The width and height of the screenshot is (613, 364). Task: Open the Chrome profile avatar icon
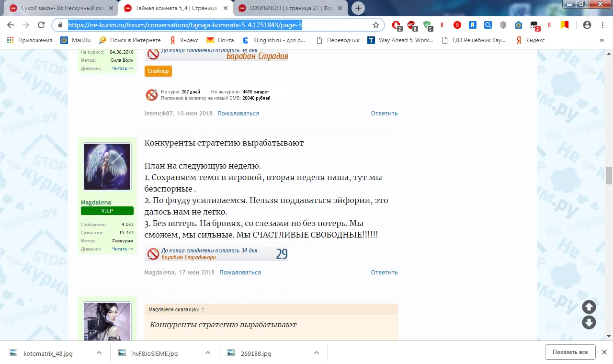coord(587,25)
